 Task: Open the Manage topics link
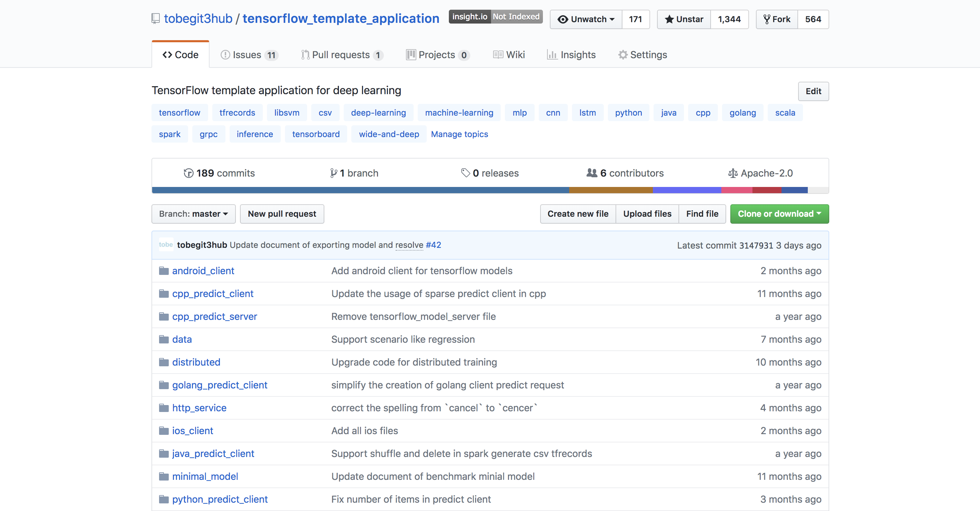pyautogui.click(x=459, y=134)
